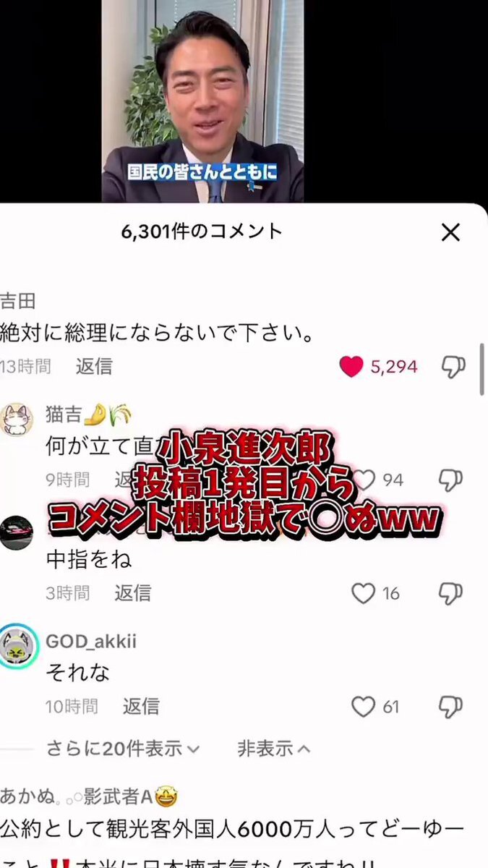Dislike the 中指をね comment
Screen dimensions: 488x868
click(451, 594)
